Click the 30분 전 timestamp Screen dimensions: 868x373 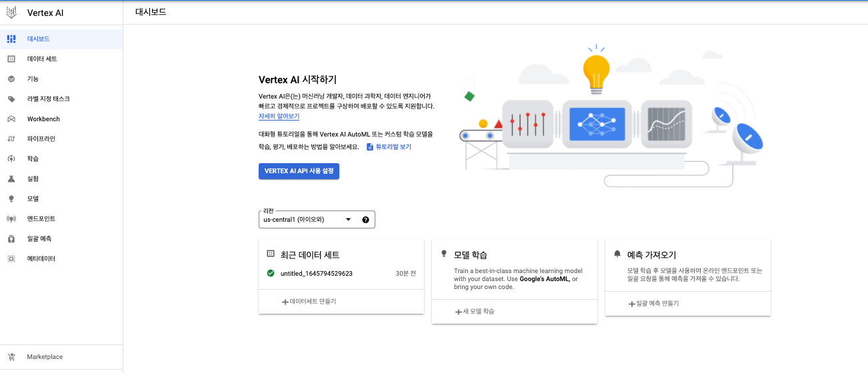(406, 274)
